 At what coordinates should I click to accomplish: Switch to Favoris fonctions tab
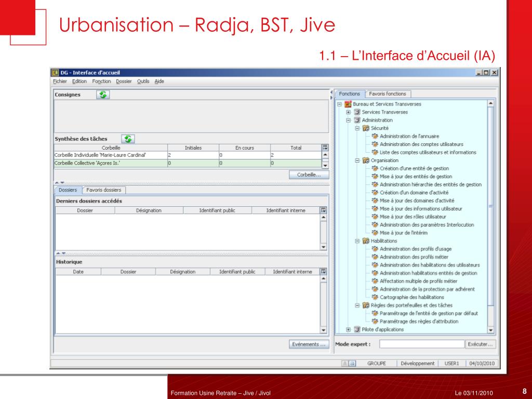coord(388,94)
